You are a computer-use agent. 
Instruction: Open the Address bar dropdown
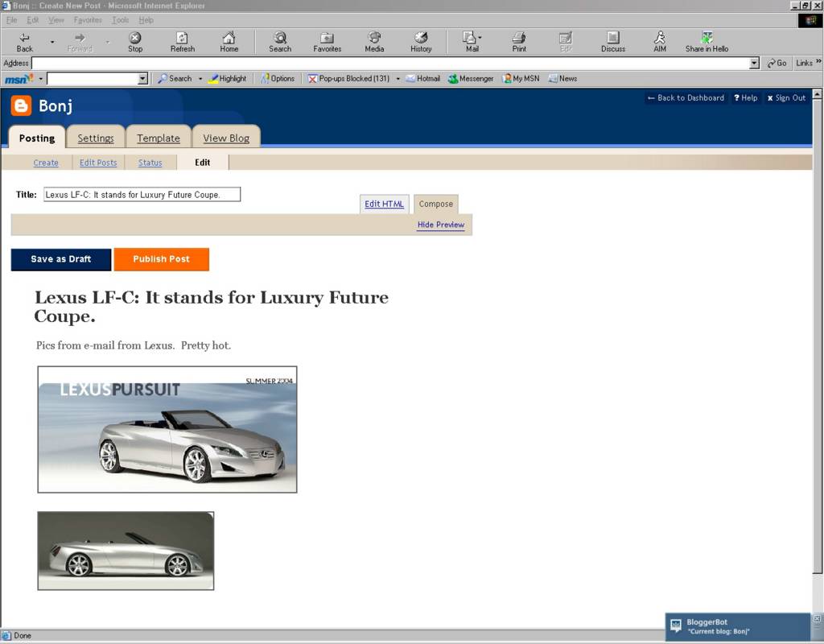(x=754, y=63)
